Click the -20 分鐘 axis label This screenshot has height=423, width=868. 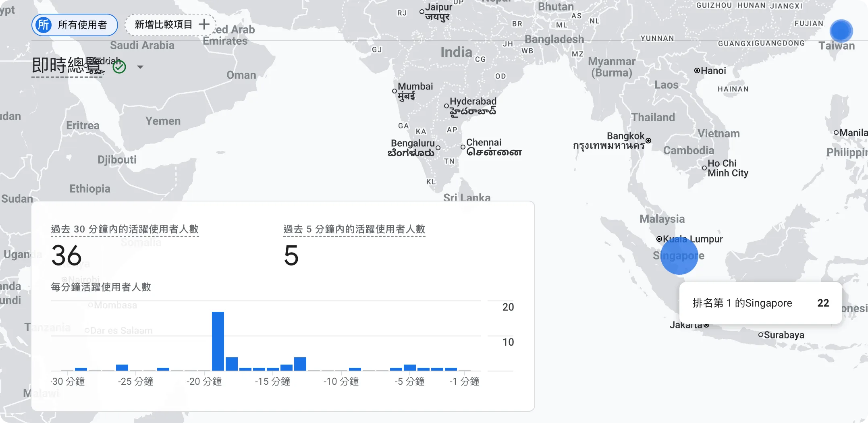click(204, 382)
